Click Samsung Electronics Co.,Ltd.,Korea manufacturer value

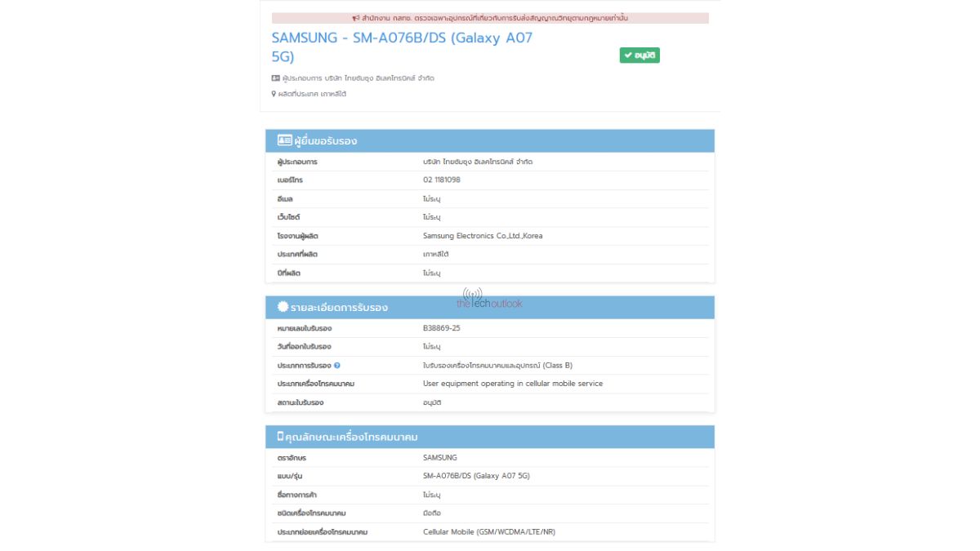[x=483, y=236]
